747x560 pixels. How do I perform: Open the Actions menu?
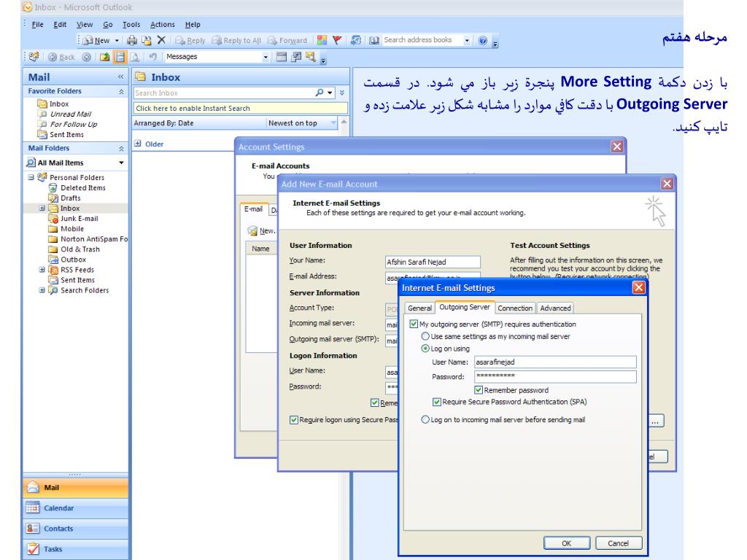tap(163, 25)
